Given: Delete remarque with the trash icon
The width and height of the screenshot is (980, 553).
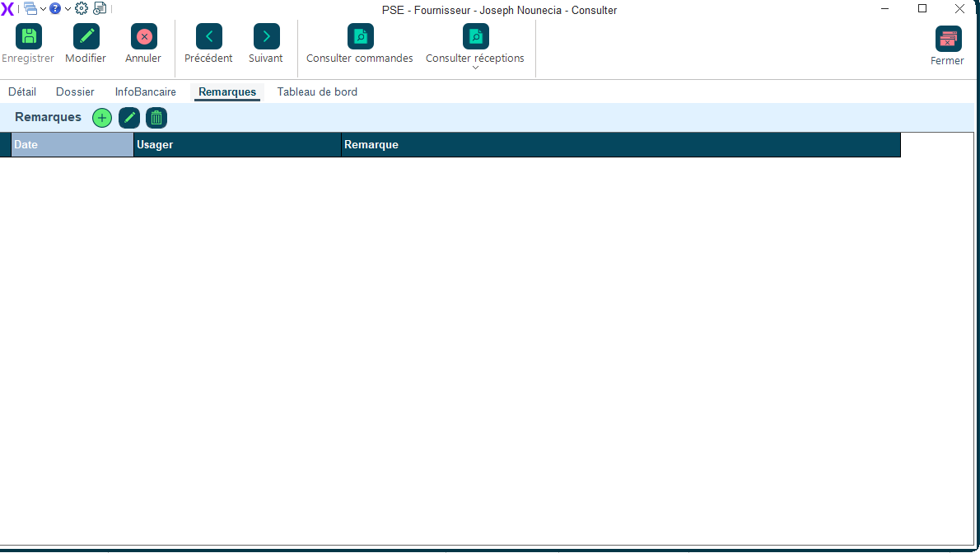Looking at the screenshot, I should point(156,118).
